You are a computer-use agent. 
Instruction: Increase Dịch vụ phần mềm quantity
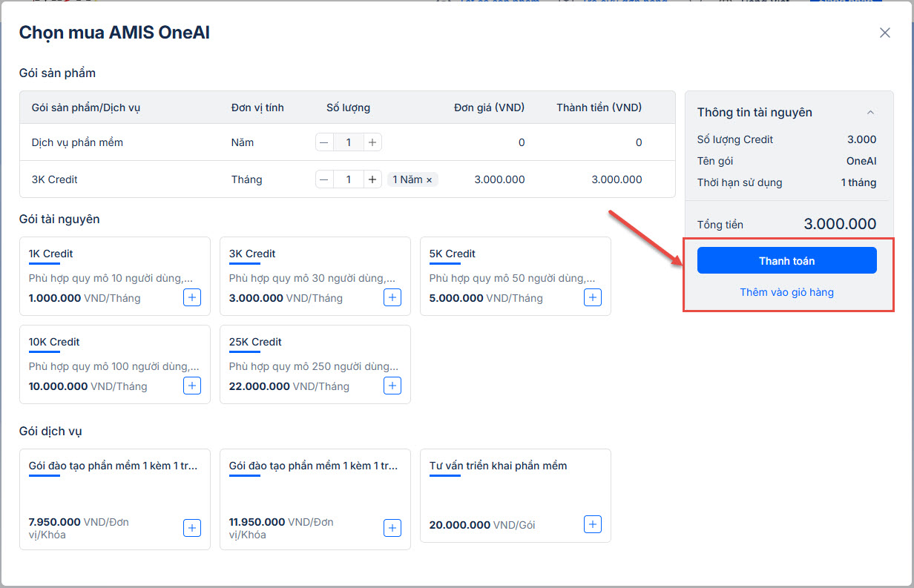pos(372,142)
